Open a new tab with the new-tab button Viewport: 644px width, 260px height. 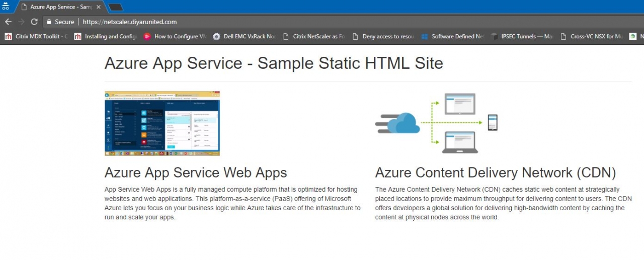(x=116, y=7)
